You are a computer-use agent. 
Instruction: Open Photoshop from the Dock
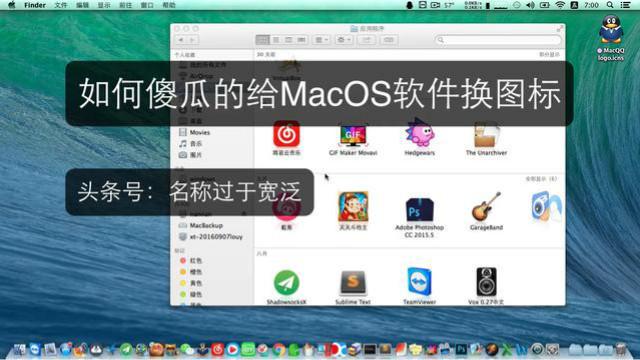(x=461, y=349)
